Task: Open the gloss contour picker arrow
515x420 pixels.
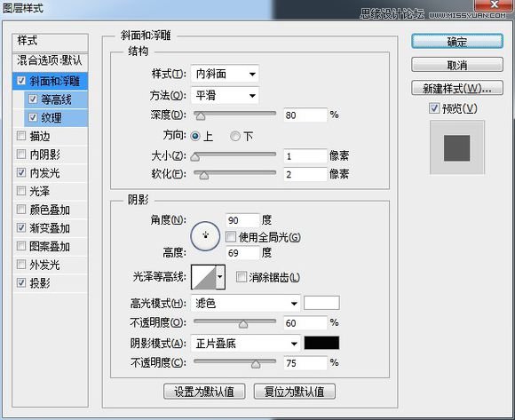Action: [220, 277]
